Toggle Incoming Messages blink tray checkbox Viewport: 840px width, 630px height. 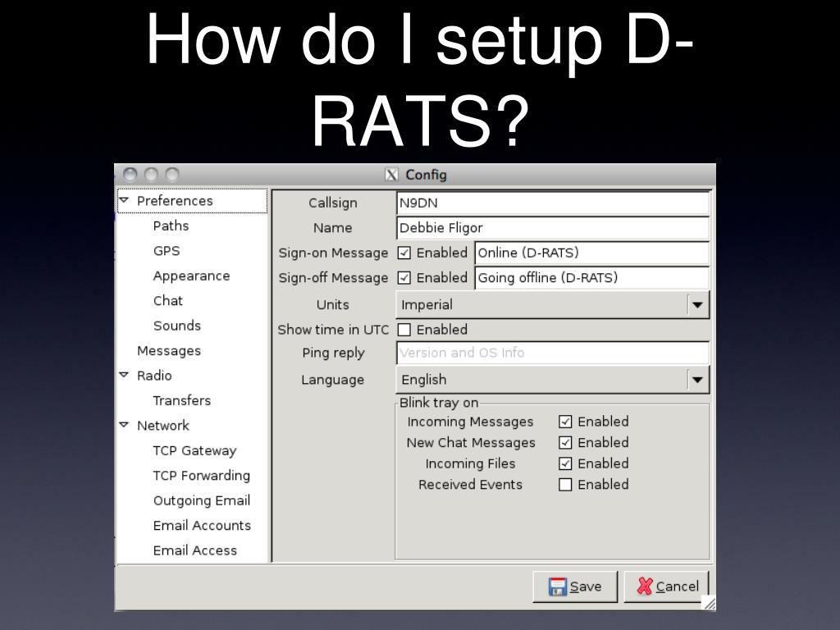click(x=565, y=422)
